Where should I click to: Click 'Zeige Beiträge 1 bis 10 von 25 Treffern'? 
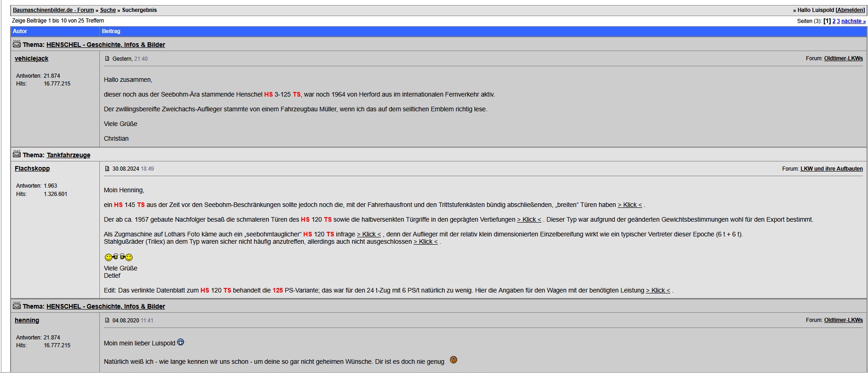click(x=58, y=21)
